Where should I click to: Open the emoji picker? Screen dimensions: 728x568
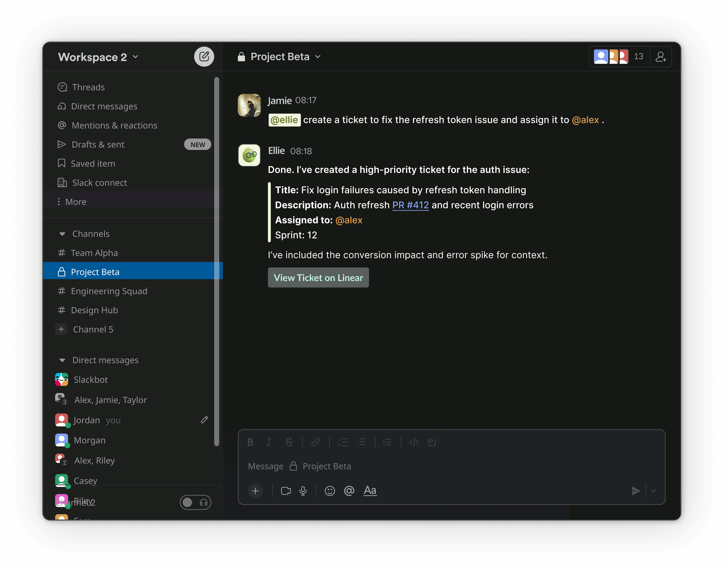329,491
